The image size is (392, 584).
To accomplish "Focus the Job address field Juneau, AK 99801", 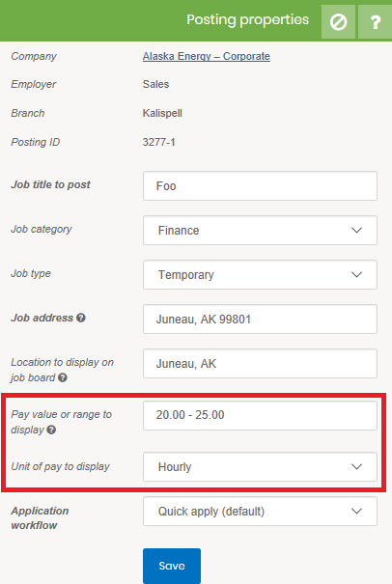I will (x=260, y=319).
